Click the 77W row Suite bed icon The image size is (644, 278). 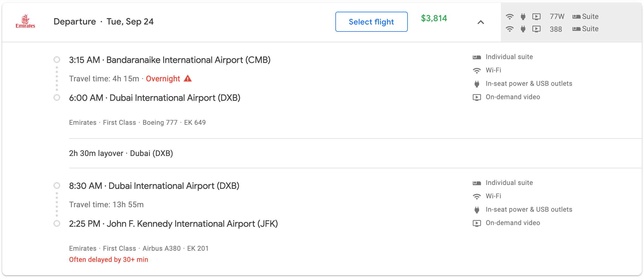point(576,17)
